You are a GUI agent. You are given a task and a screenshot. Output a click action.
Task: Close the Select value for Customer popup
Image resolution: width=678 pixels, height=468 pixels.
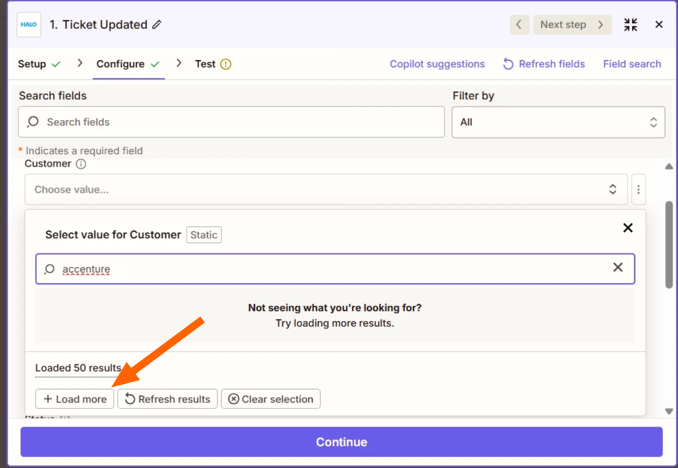(x=628, y=228)
